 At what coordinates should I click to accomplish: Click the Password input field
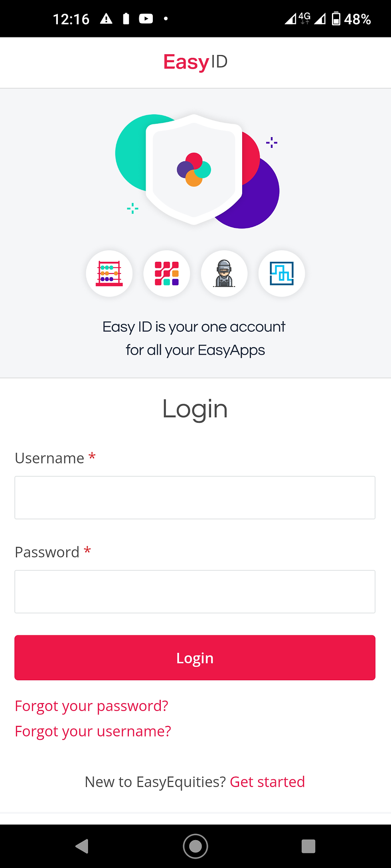click(195, 591)
